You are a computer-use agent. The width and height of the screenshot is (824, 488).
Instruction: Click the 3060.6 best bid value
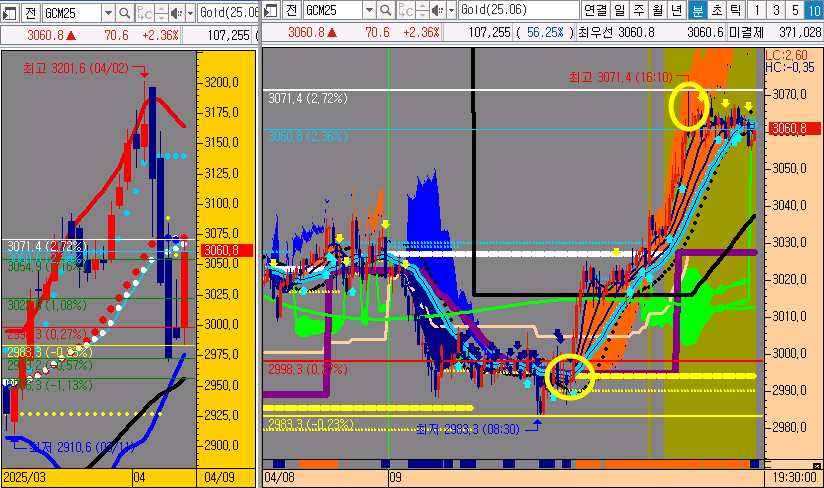pos(705,33)
